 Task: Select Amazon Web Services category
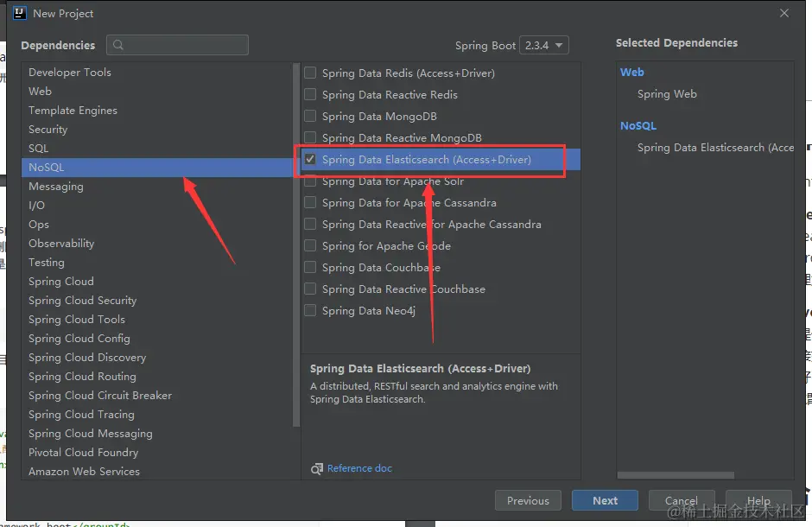157,472
